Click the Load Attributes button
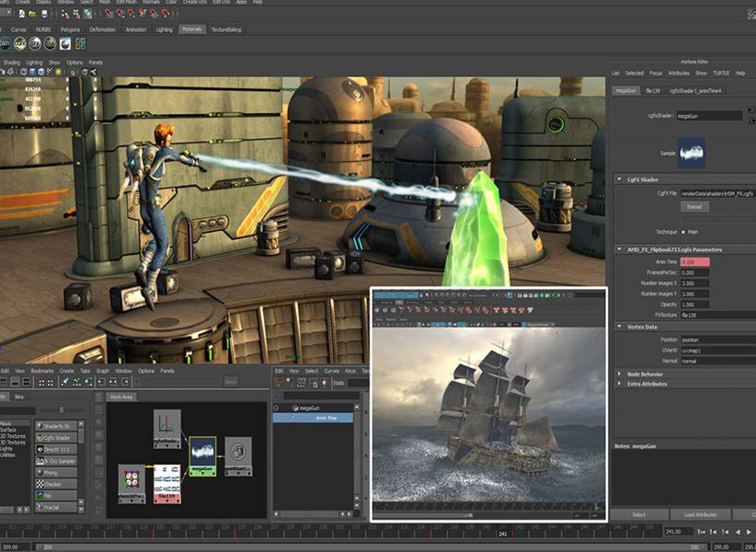 click(x=700, y=515)
